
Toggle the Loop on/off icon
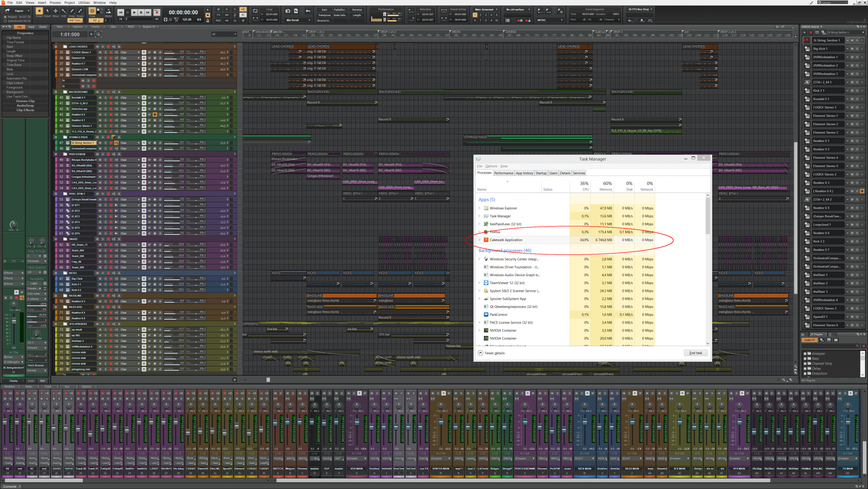(x=255, y=10)
